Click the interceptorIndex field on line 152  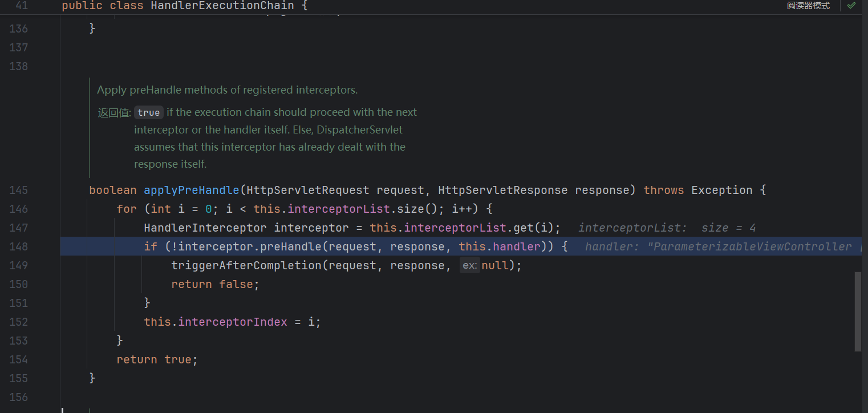[x=233, y=322]
